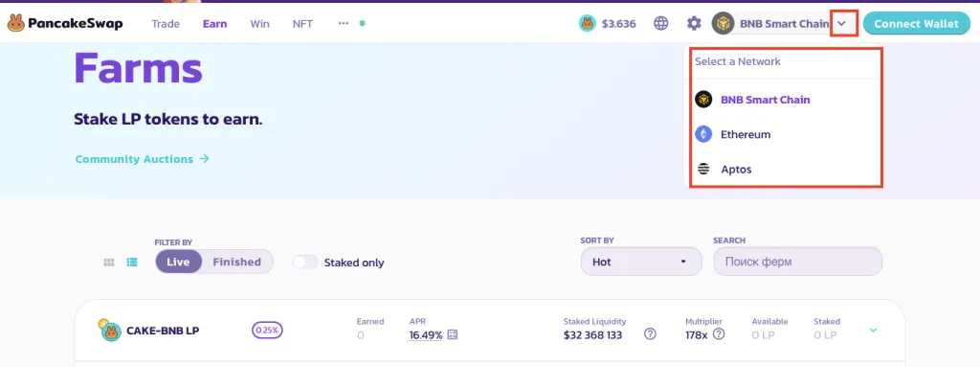The height and width of the screenshot is (367, 980).
Task: Select the Finished filter option
Action: point(237,262)
